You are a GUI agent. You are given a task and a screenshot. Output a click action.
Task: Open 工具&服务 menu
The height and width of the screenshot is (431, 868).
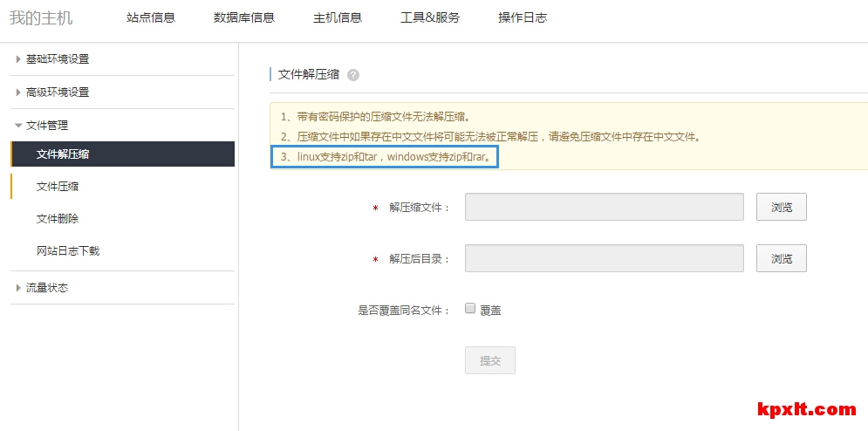tap(429, 17)
